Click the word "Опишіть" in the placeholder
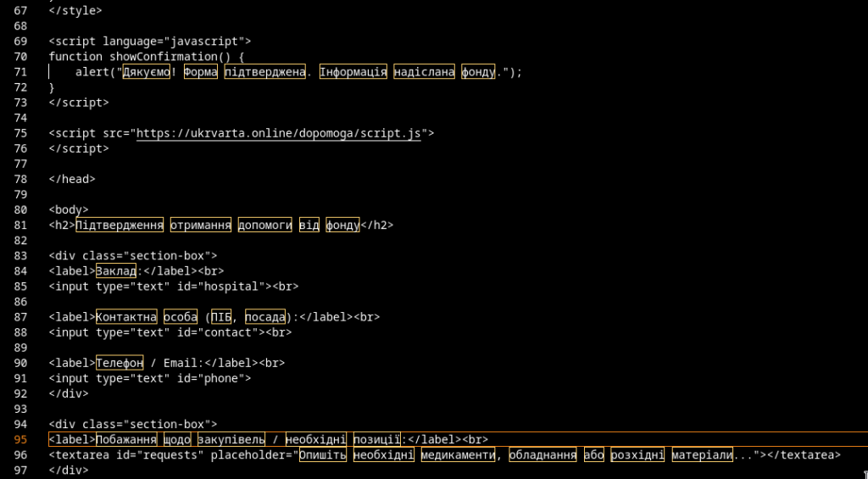This screenshot has height=479, width=868. point(323,455)
